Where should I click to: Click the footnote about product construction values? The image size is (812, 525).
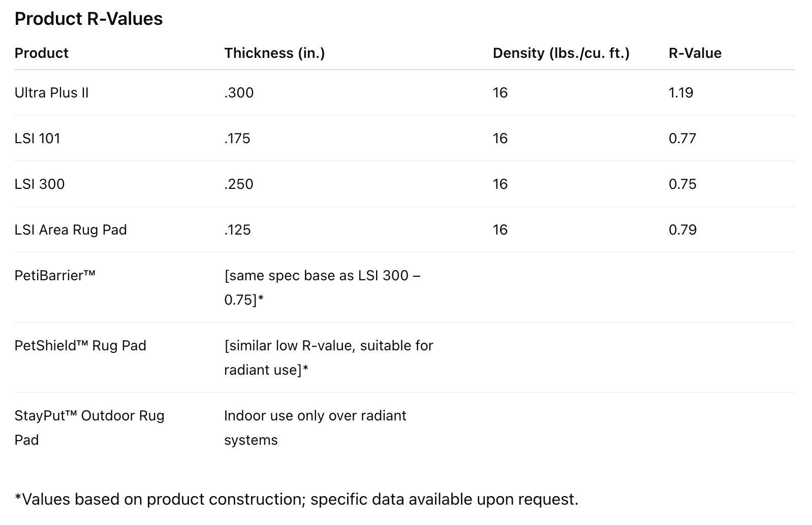pos(296,499)
